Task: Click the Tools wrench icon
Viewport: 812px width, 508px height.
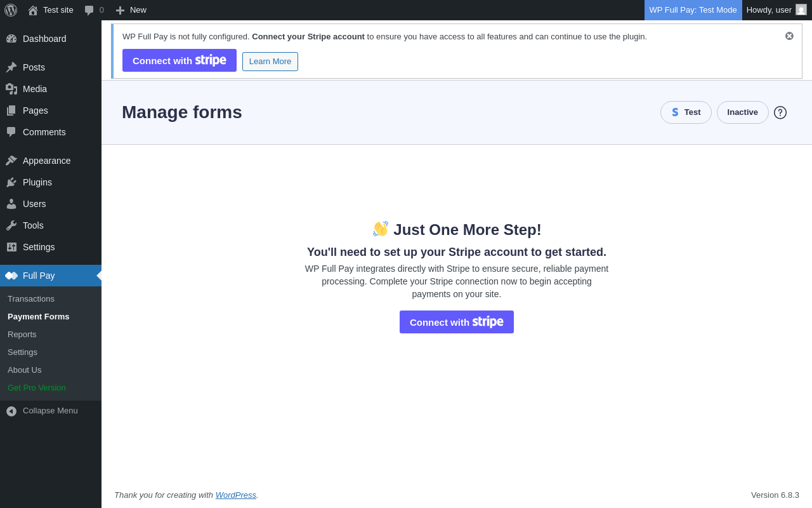Action: (x=11, y=225)
